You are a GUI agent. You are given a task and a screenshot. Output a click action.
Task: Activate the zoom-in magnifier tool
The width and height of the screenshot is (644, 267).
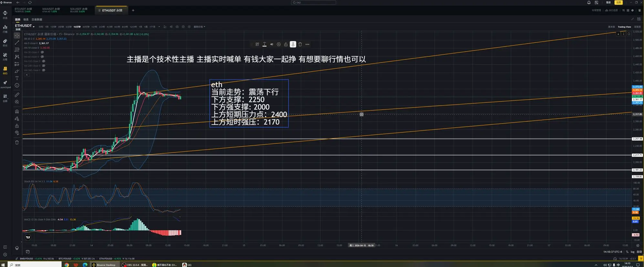pos(17,102)
